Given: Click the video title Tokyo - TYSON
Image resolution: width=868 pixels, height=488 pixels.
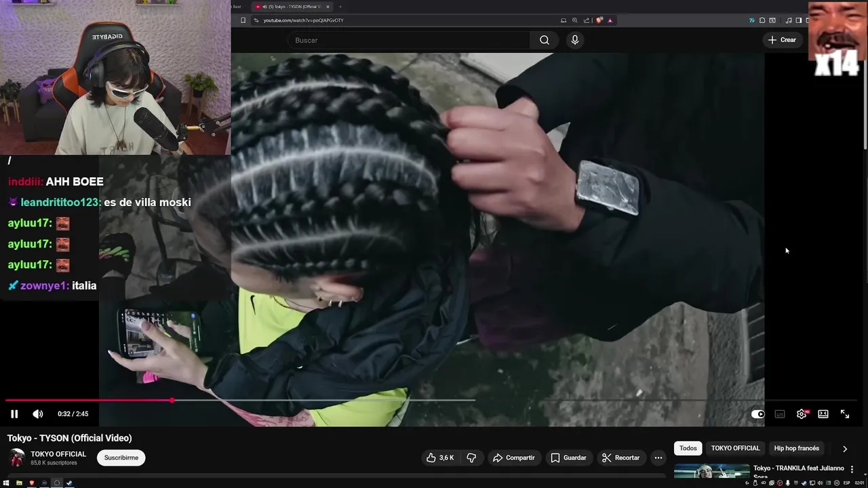Looking at the screenshot, I should 69,439.
